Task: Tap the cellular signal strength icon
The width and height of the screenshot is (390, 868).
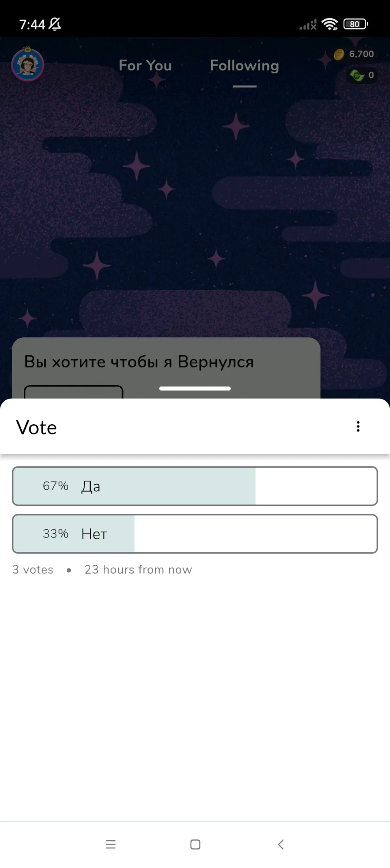Action: [x=308, y=25]
